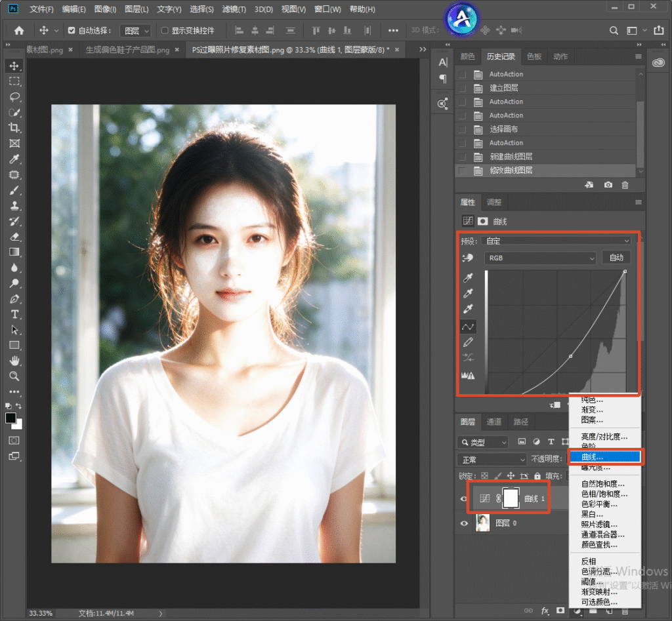Image resolution: width=672 pixels, height=621 pixels.
Task: Open the 图层 auto-select target dropdown
Action: click(x=135, y=30)
